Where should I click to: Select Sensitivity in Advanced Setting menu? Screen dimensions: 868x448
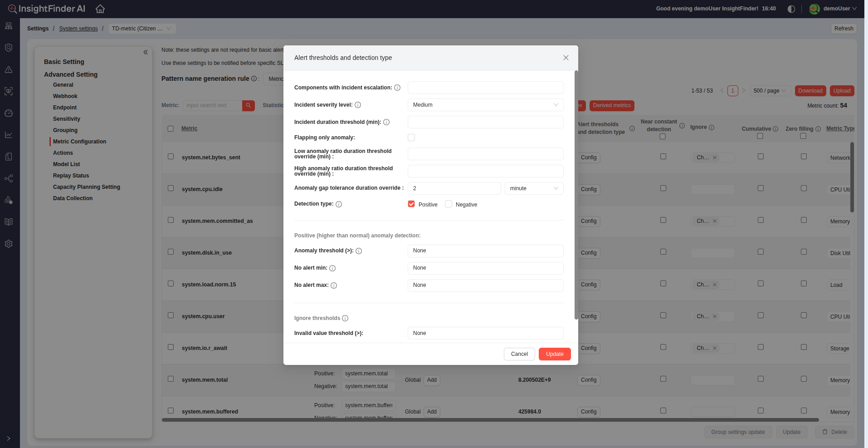pyautogui.click(x=67, y=119)
